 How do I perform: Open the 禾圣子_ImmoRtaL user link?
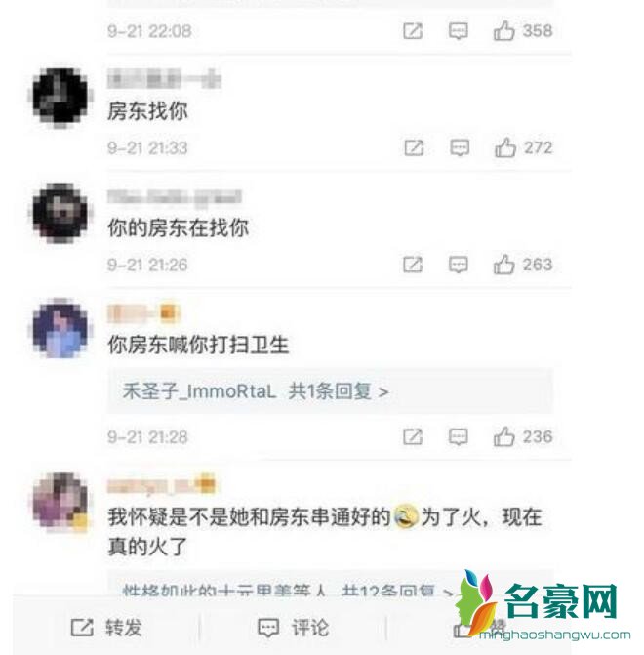tap(199, 391)
